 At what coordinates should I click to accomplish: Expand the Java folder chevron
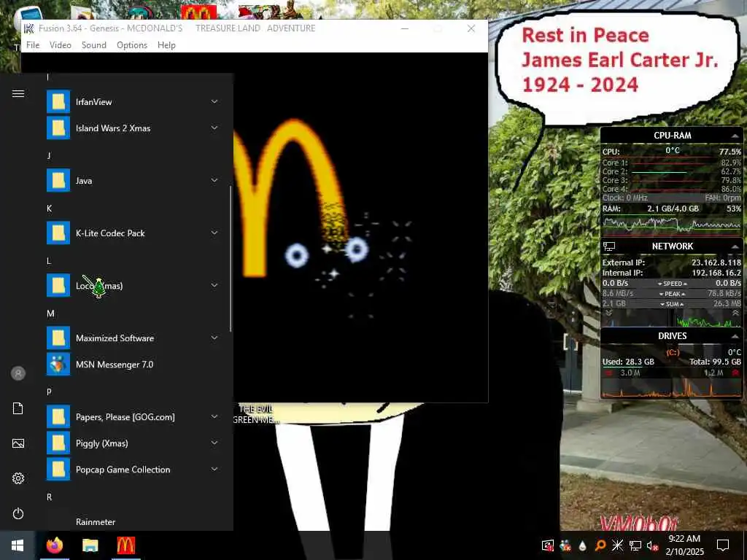214,180
